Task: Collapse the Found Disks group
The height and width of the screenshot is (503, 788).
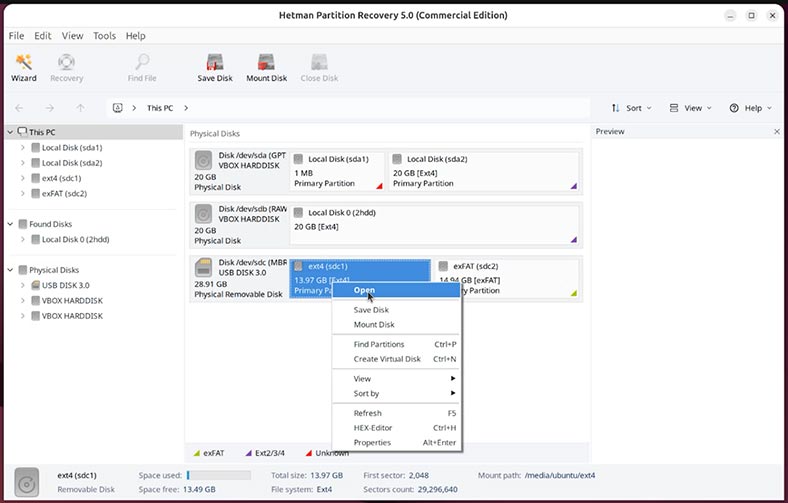Action: pyautogui.click(x=10, y=224)
